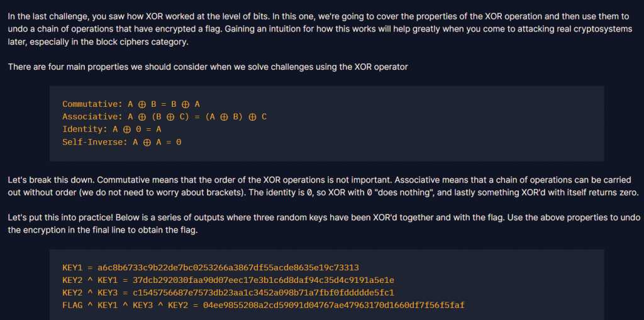The height and width of the screenshot is (320, 644).
Task: Click the hex string starting with 37dcb29203
Action: (x=264, y=280)
